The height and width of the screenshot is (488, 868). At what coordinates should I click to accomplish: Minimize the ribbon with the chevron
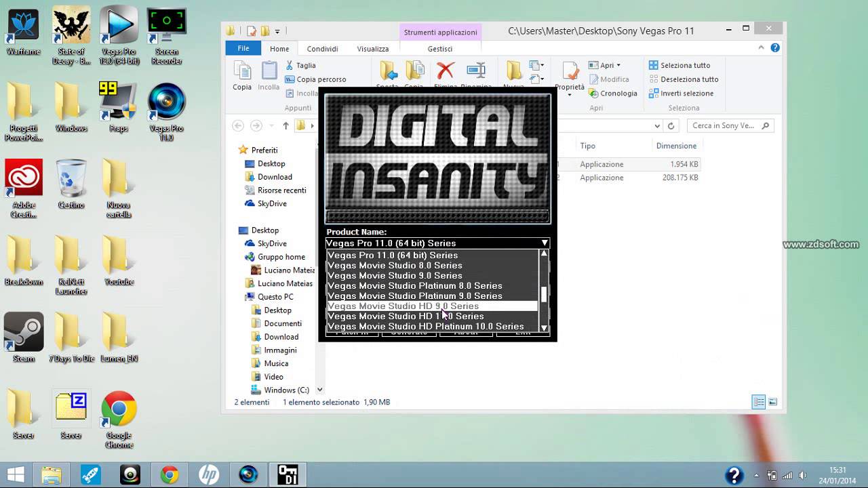[x=762, y=48]
